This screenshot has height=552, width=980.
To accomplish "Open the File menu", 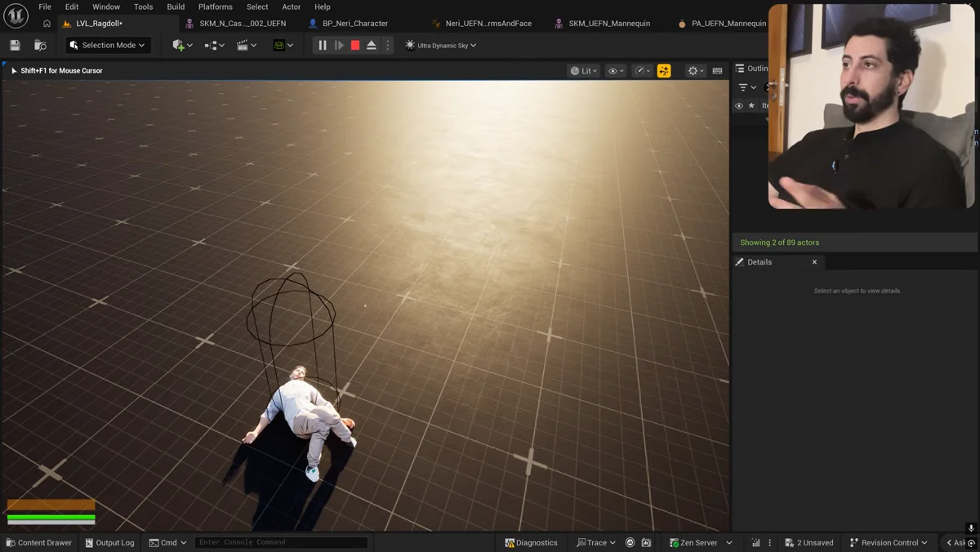I will pyautogui.click(x=45, y=7).
